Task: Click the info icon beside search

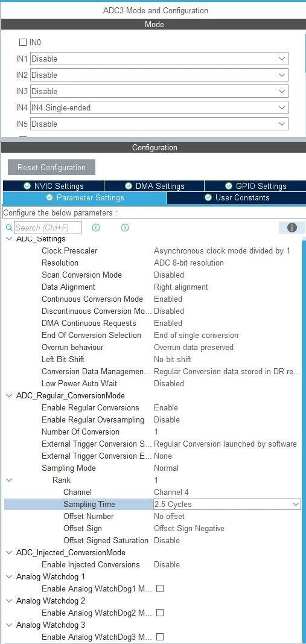Action: coord(292,228)
